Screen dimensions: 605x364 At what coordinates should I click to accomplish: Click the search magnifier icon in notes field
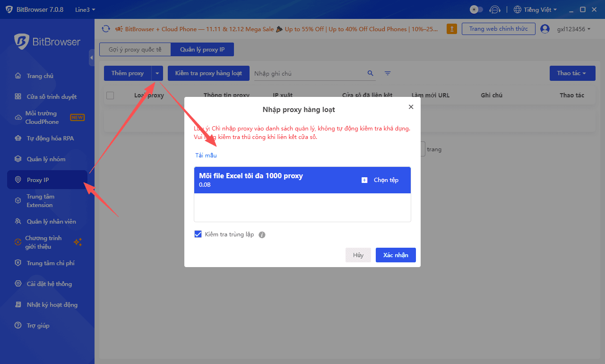[371, 73]
